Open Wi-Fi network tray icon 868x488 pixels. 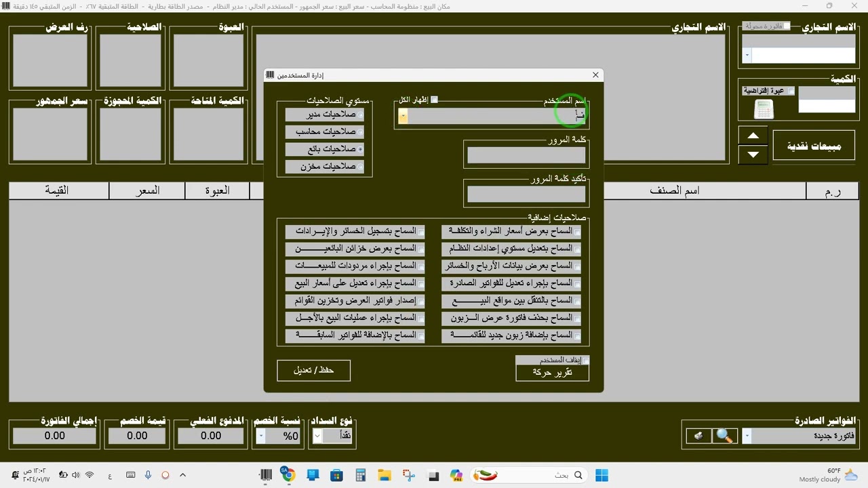89,475
